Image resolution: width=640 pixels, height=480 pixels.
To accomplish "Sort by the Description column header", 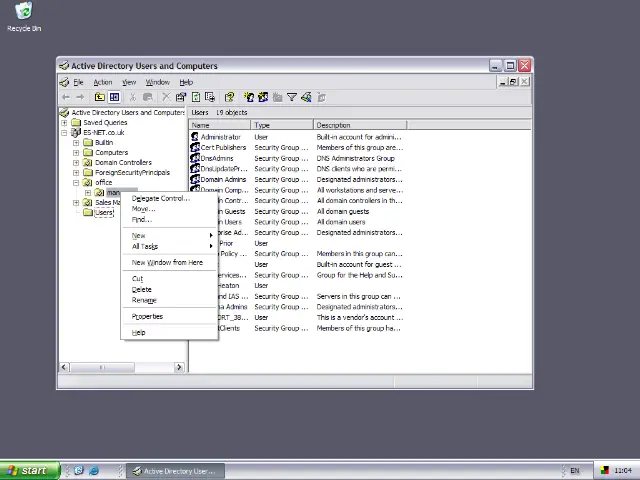I will (360, 125).
